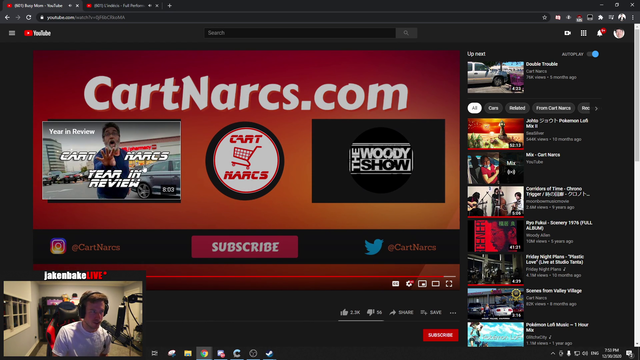Go back with the browser back arrow
The height and width of the screenshot is (360, 640).
tap(7, 18)
